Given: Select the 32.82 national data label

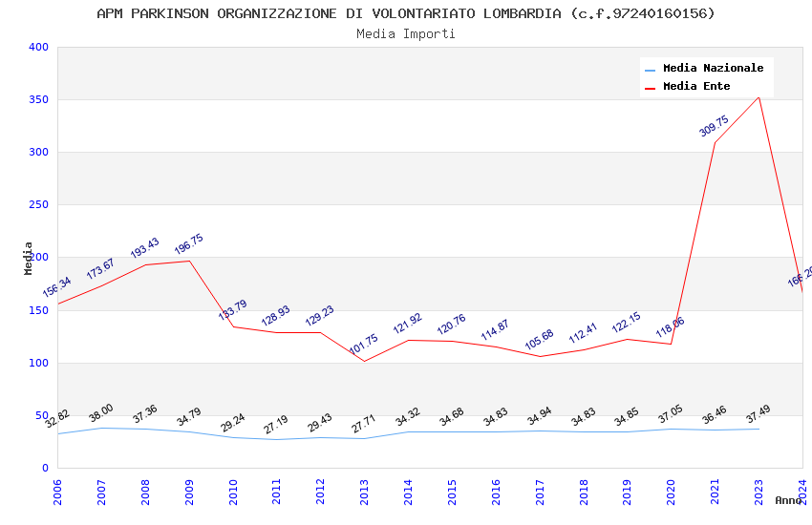Looking at the screenshot, I should click(57, 418).
